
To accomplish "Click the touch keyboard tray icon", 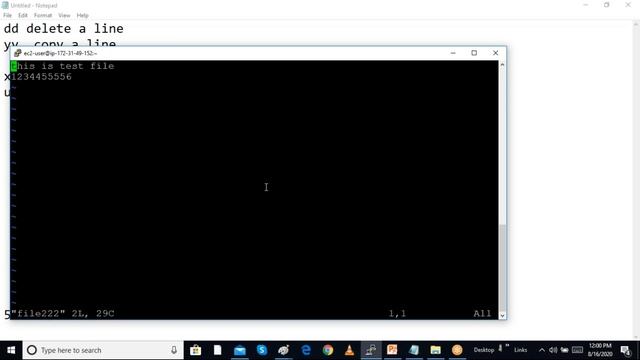I will pyautogui.click(x=577, y=350).
